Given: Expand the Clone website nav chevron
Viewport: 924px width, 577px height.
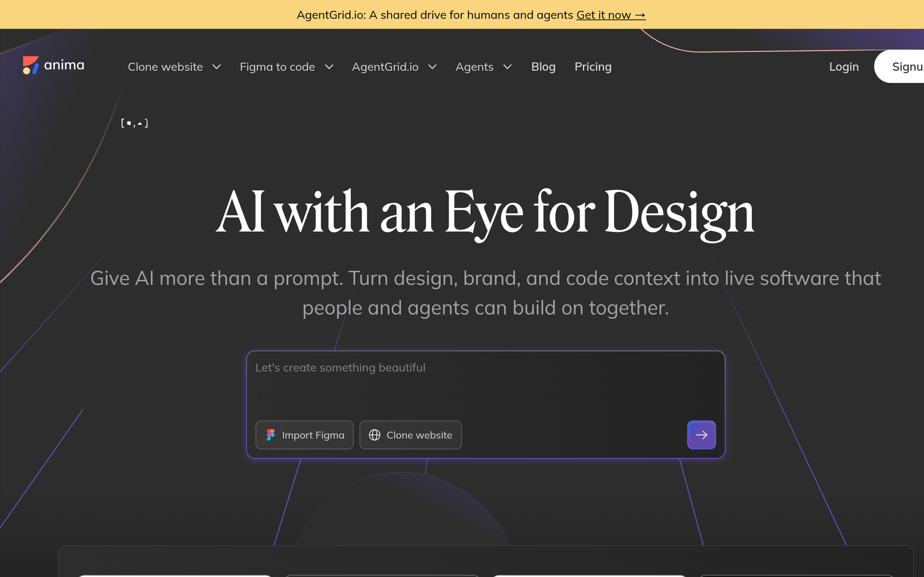Looking at the screenshot, I should coord(217,67).
